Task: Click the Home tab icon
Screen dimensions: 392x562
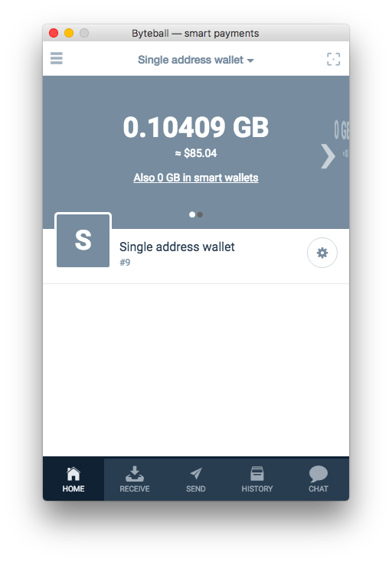Action: pyautogui.click(x=73, y=474)
